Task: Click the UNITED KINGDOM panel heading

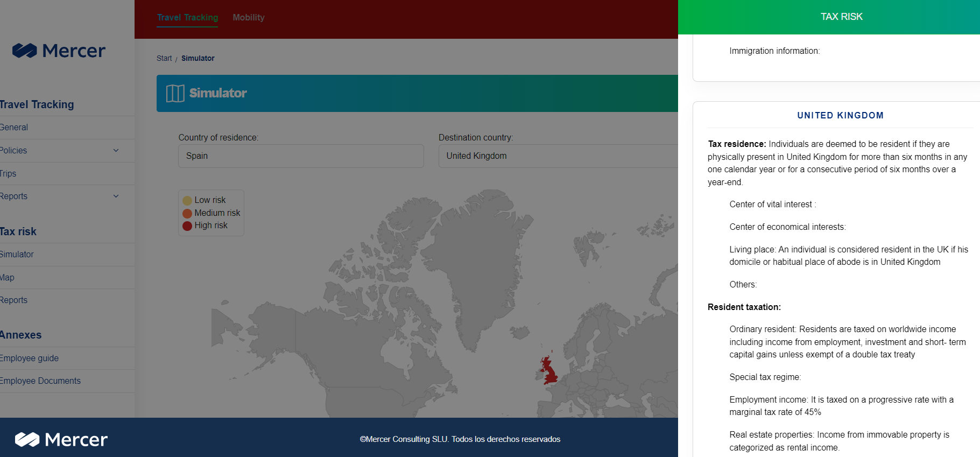Action: click(x=840, y=115)
